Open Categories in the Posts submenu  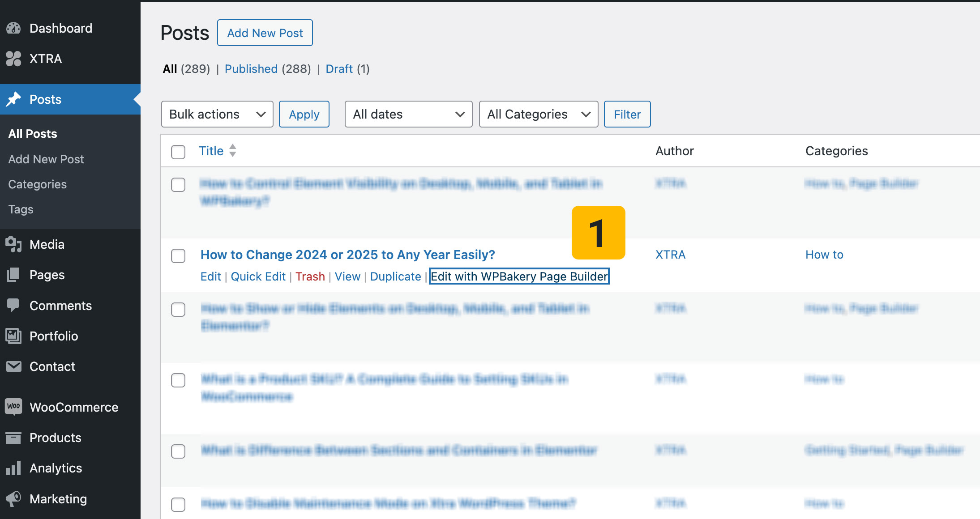pos(37,184)
